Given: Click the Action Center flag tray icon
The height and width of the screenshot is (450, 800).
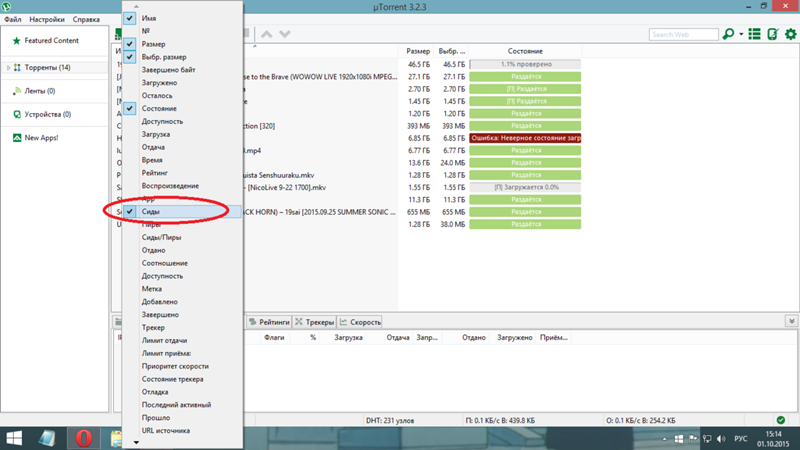Looking at the screenshot, I should [x=693, y=439].
